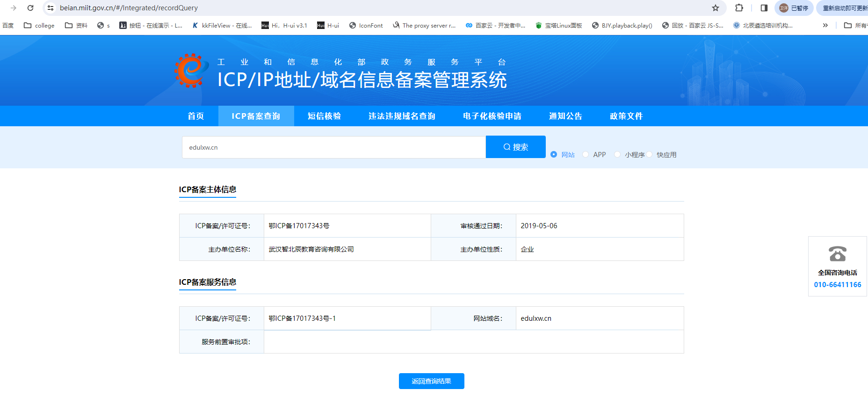Screen dimensions: 868x397
Task: Open the kkFileView bookmark
Action: tap(222, 26)
